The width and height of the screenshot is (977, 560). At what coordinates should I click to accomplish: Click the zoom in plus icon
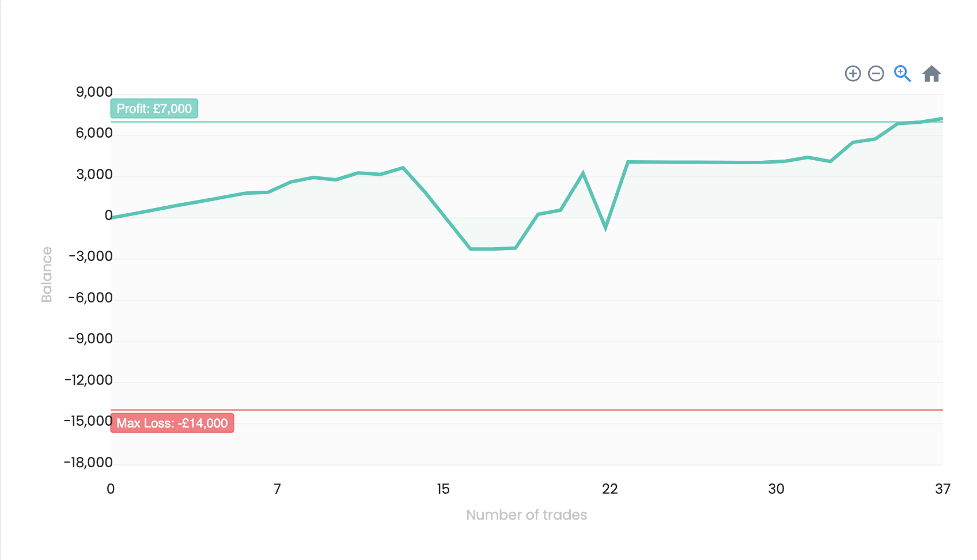853,74
